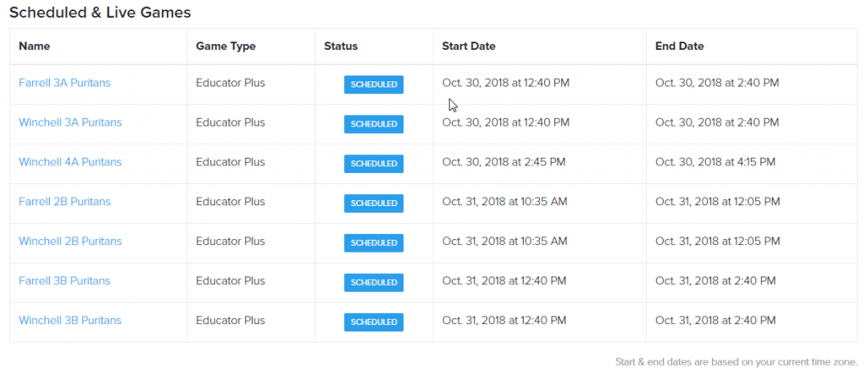Open the Farrell 3A Puritans game
Screen dimensions: 868x374
pos(64,83)
